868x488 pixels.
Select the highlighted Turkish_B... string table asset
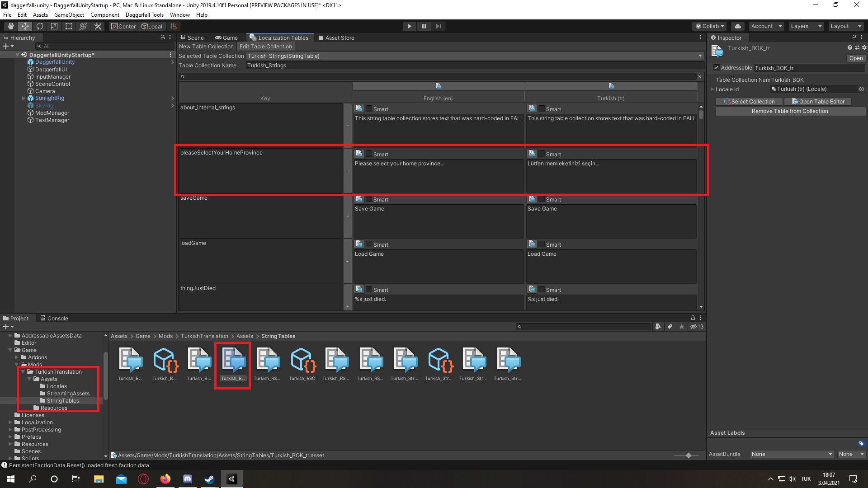tap(233, 364)
